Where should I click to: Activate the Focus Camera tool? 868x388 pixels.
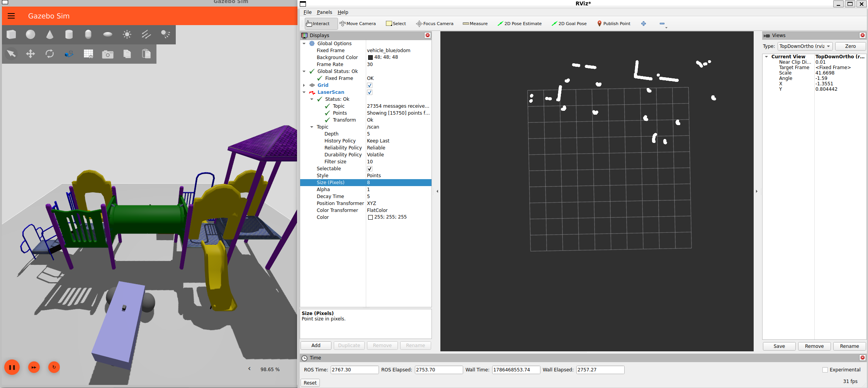(x=435, y=24)
